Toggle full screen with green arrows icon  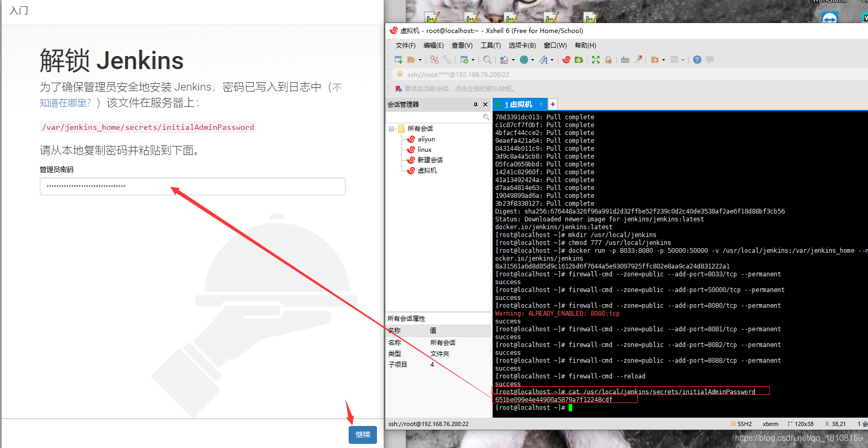[596, 60]
